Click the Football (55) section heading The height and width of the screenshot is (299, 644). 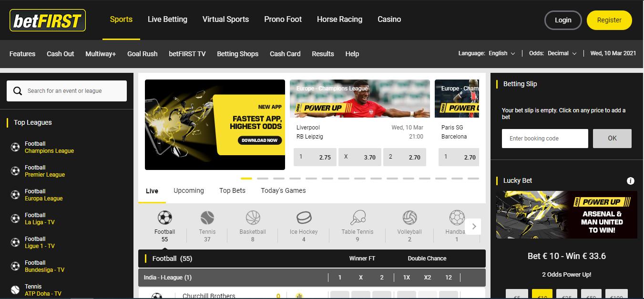(x=172, y=259)
